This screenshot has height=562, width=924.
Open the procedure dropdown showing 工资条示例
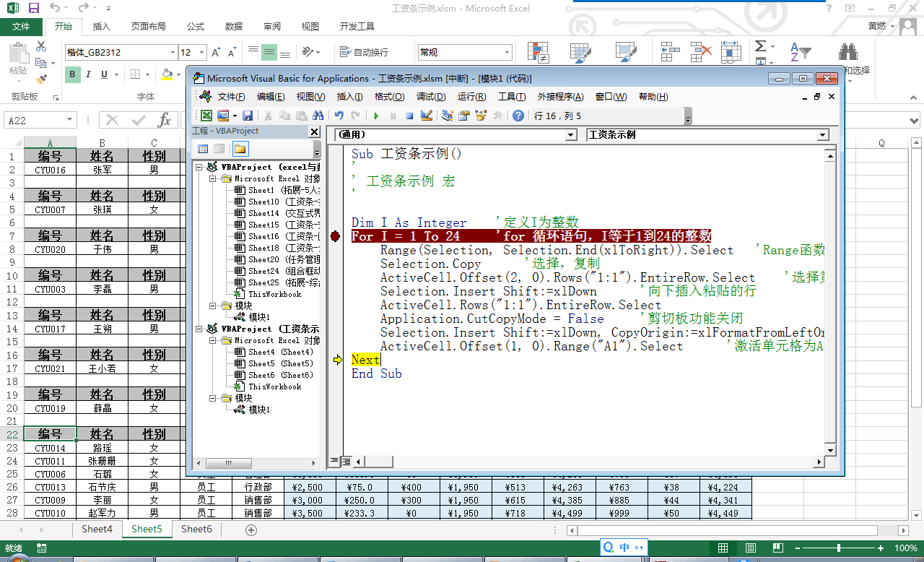823,135
